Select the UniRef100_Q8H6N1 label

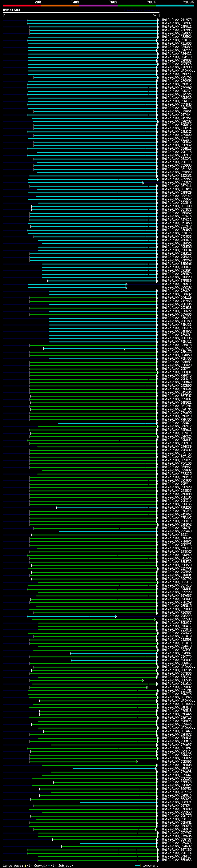point(177,822)
